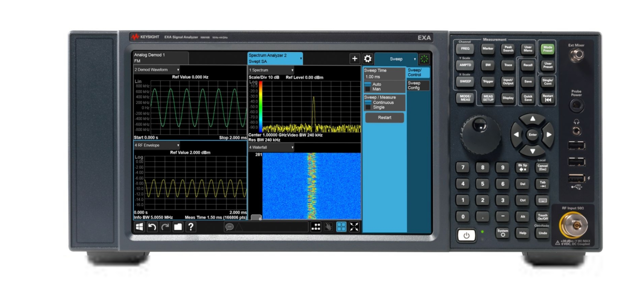
Task: Tap the Ref Level 0.00 dBm text
Action: click(x=304, y=77)
